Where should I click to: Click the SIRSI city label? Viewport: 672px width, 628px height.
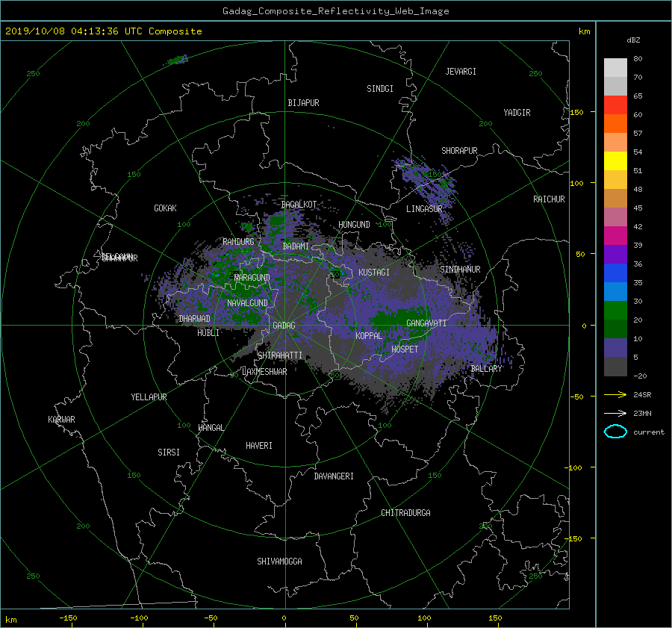pyautogui.click(x=169, y=453)
